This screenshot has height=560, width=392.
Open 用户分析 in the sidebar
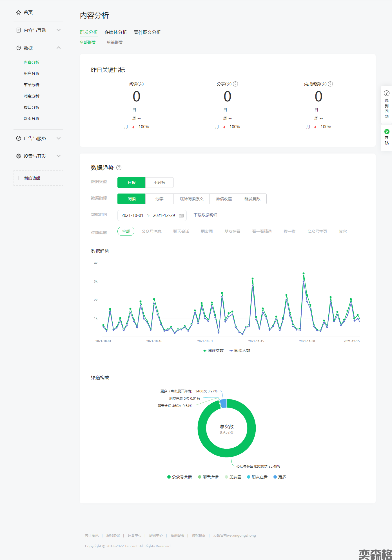(32, 74)
